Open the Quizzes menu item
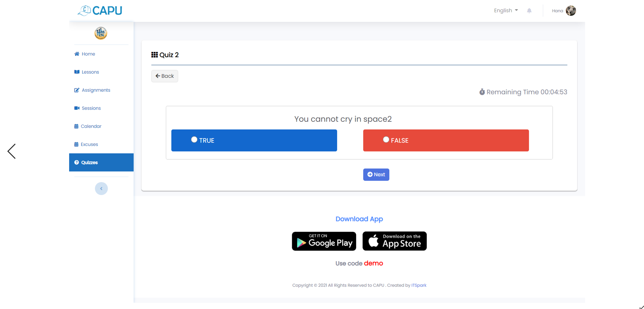 101,162
